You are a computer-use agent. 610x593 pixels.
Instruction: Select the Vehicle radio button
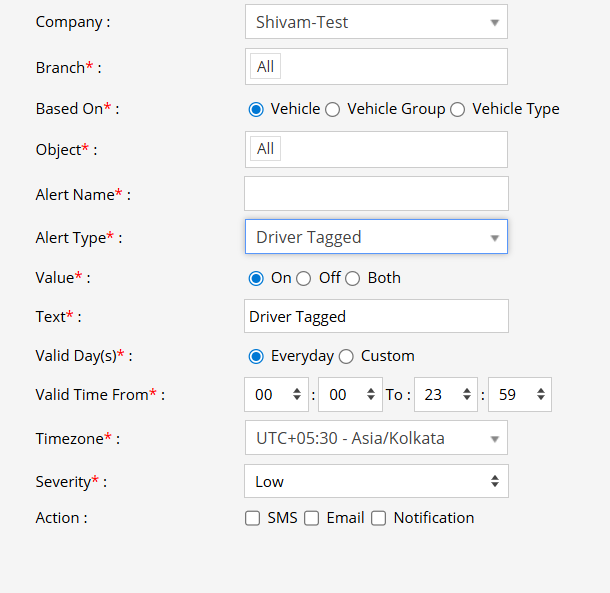[256, 110]
